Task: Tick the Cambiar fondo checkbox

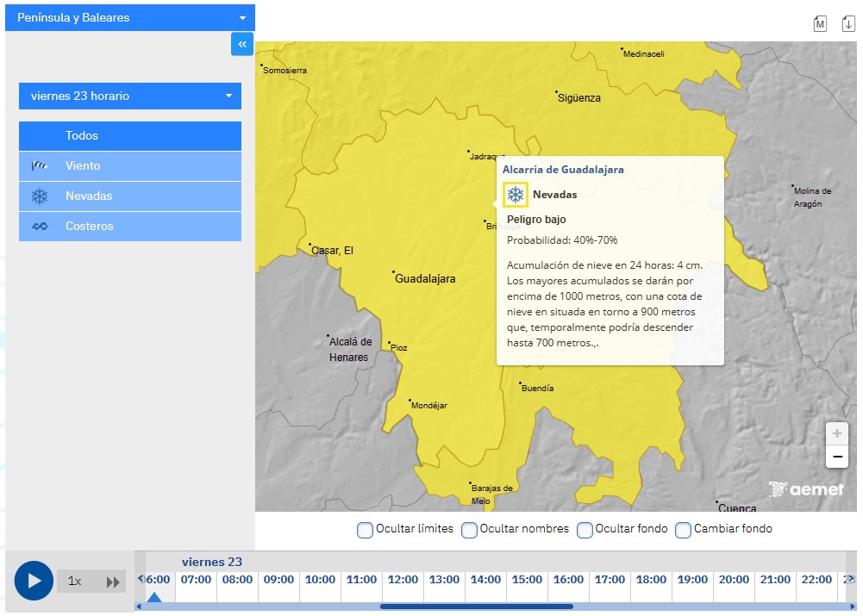Action: [683, 530]
